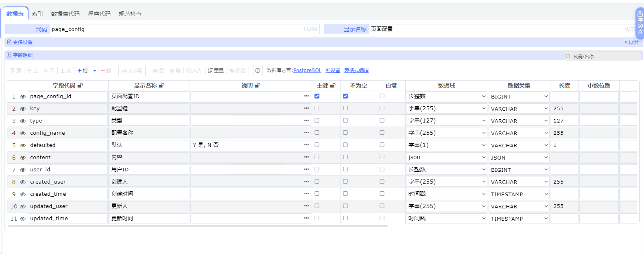Switch to the 程序代码 tab
The width and height of the screenshot is (644, 254).
pyautogui.click(x=99, y=14)
